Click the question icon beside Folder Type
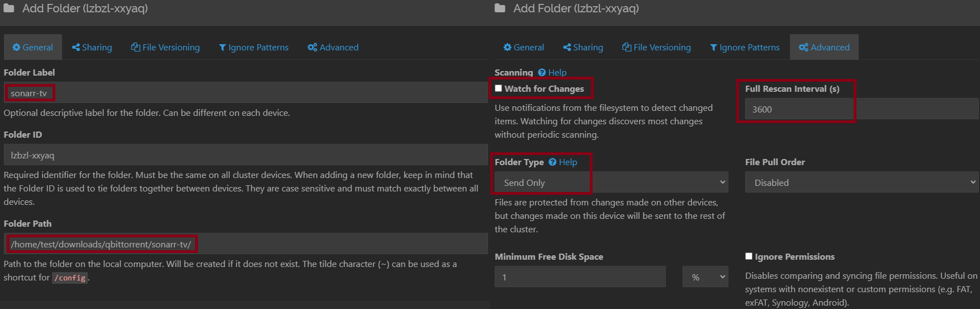The height and width of the screenshot is (309, 980). click(552, 162)
